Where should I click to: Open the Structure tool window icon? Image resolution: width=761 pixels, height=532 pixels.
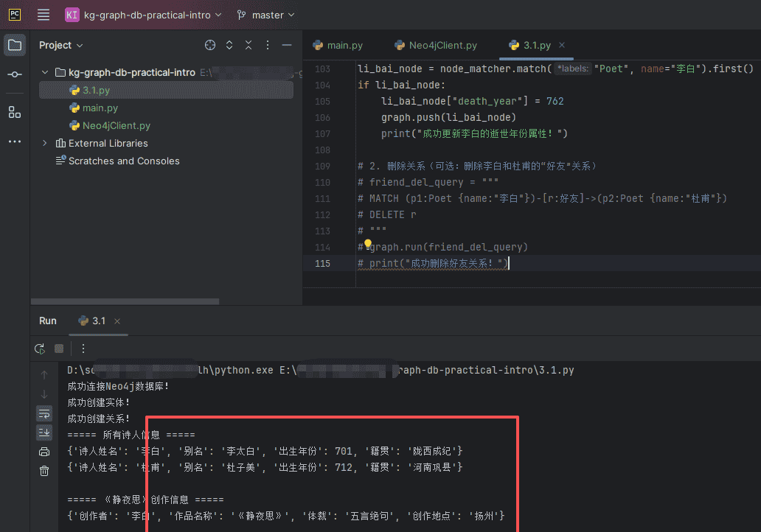pos(14,112)
